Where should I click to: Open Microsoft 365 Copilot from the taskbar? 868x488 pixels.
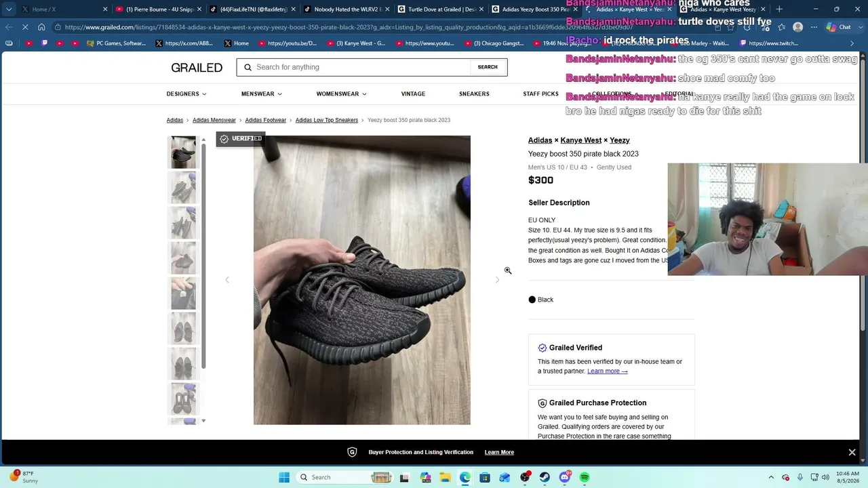tap(425, 477)
